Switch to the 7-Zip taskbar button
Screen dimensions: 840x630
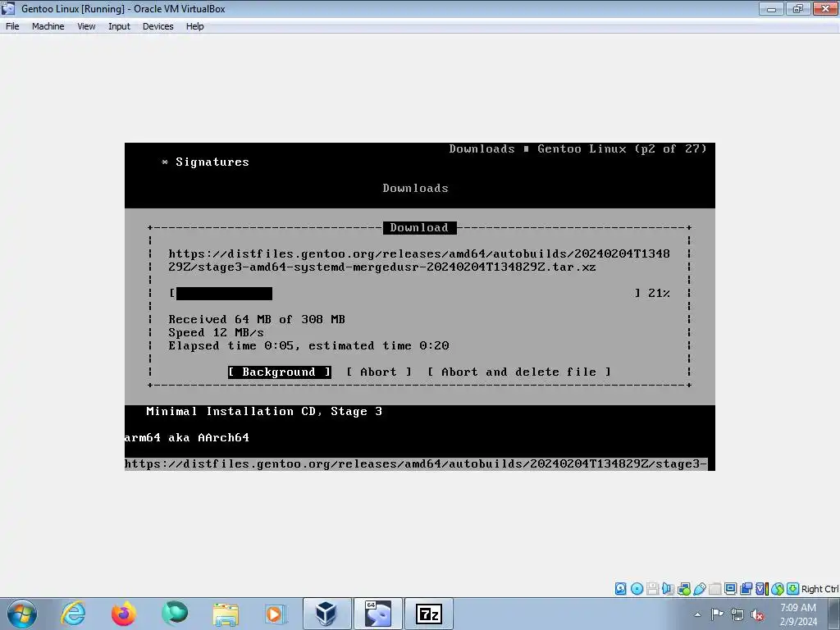(x=428, y=614)
